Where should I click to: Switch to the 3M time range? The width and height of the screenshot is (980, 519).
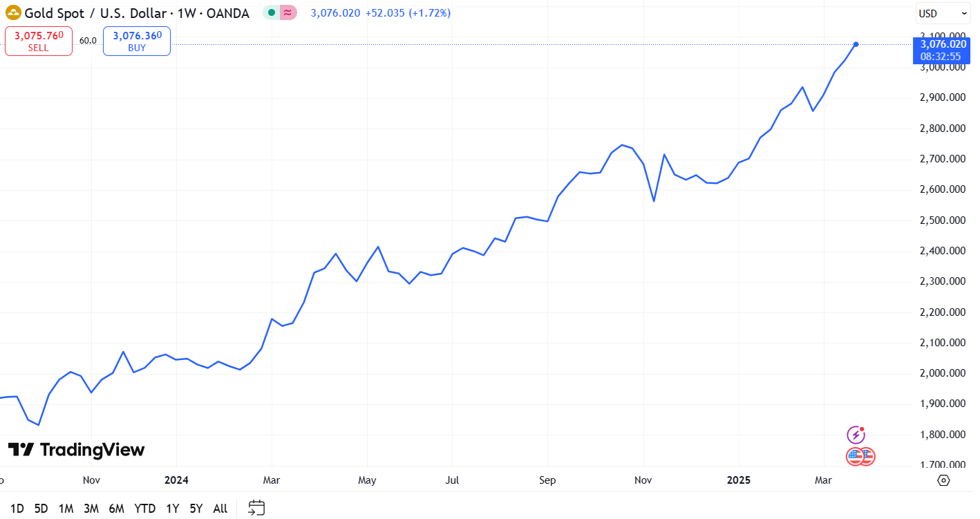91,509
